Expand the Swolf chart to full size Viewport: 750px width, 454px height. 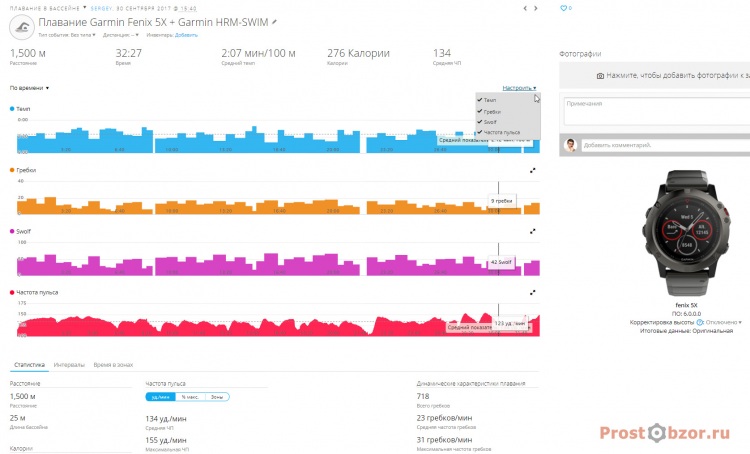point(532,232)
